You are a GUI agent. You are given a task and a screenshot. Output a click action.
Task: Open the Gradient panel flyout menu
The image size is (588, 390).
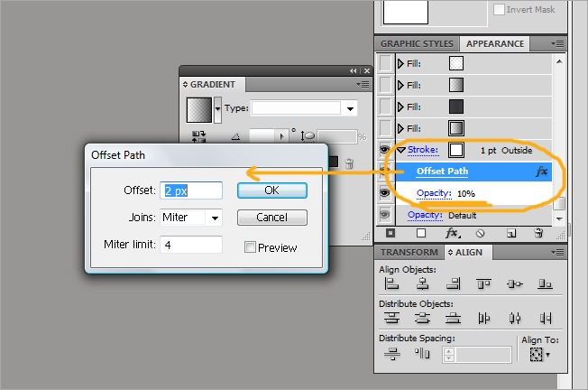tap(363, 85)
